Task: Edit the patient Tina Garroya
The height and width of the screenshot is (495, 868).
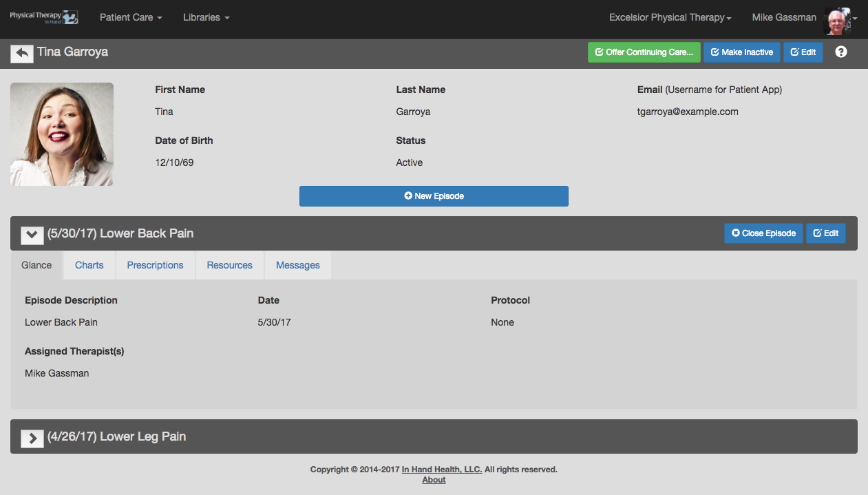Action: click(803, 52)
